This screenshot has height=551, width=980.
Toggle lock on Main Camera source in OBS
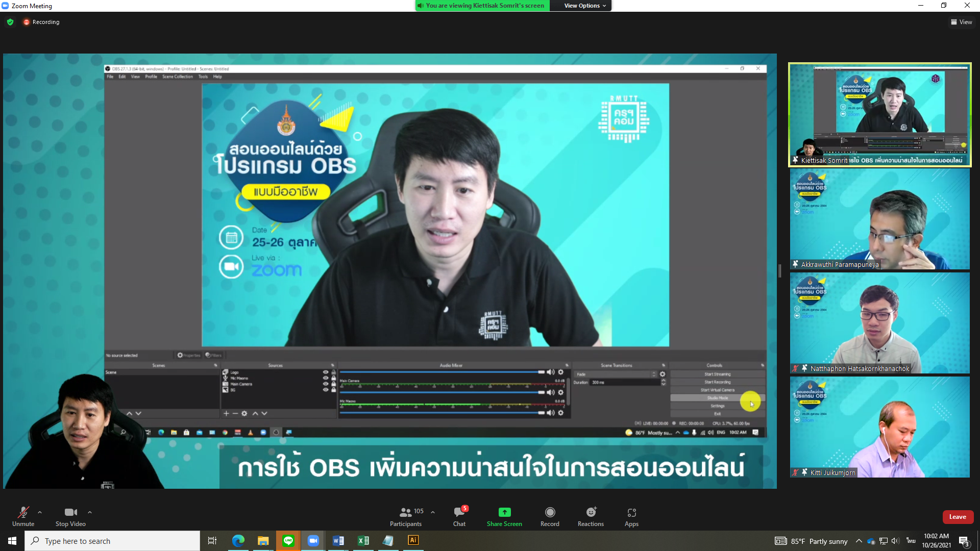tap(334, 384)
